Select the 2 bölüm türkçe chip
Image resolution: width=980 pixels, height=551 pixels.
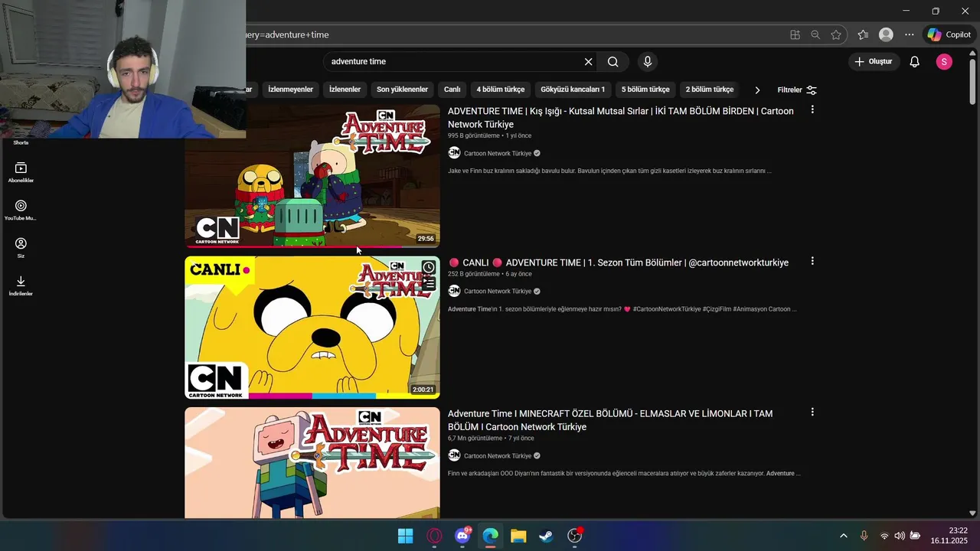(710, 90)
